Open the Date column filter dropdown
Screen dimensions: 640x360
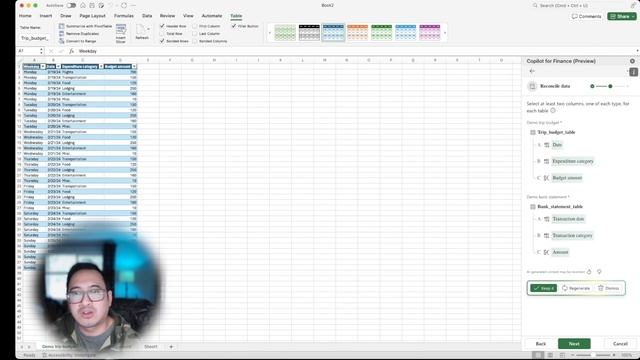point(58,67)
